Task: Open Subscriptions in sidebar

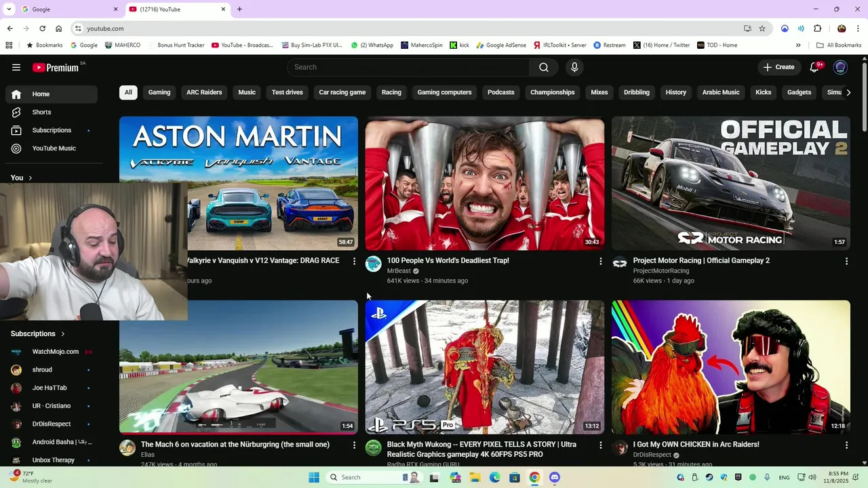Action: tap(52, 130)
